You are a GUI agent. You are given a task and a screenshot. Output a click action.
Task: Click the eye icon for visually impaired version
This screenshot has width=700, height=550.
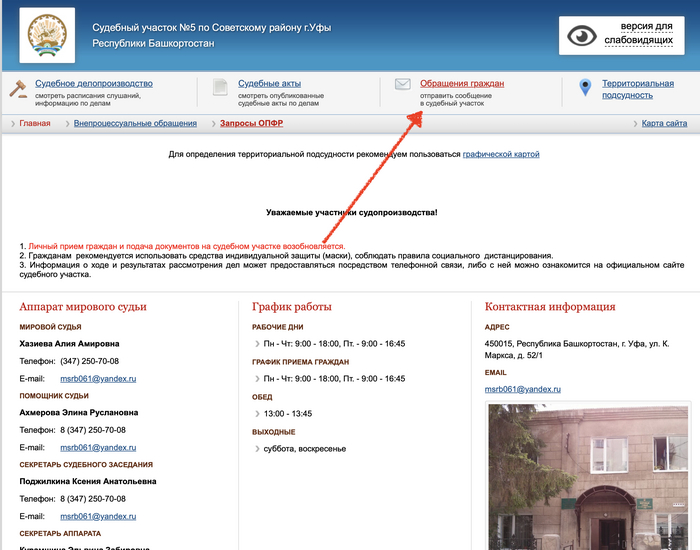point(582,36)
